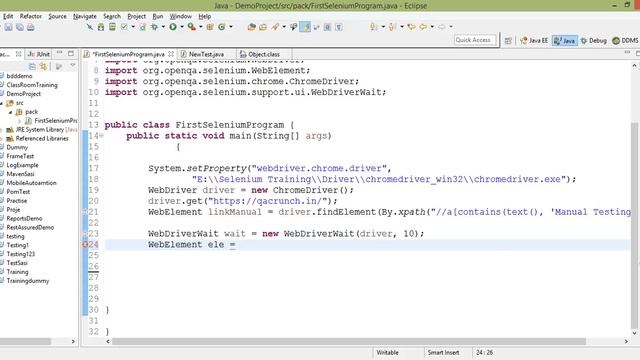Click in the Quick Access field

475,40
